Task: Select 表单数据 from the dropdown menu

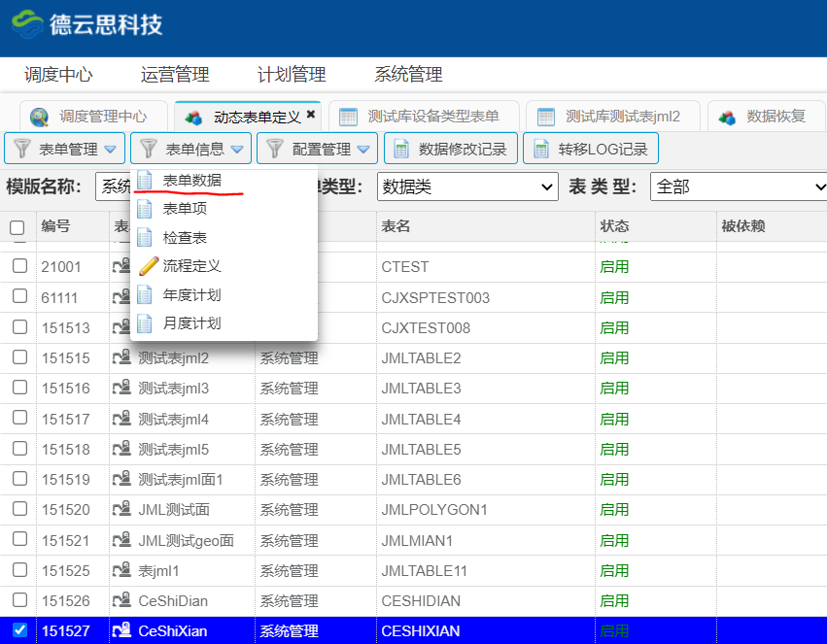Action: (191, 180)
